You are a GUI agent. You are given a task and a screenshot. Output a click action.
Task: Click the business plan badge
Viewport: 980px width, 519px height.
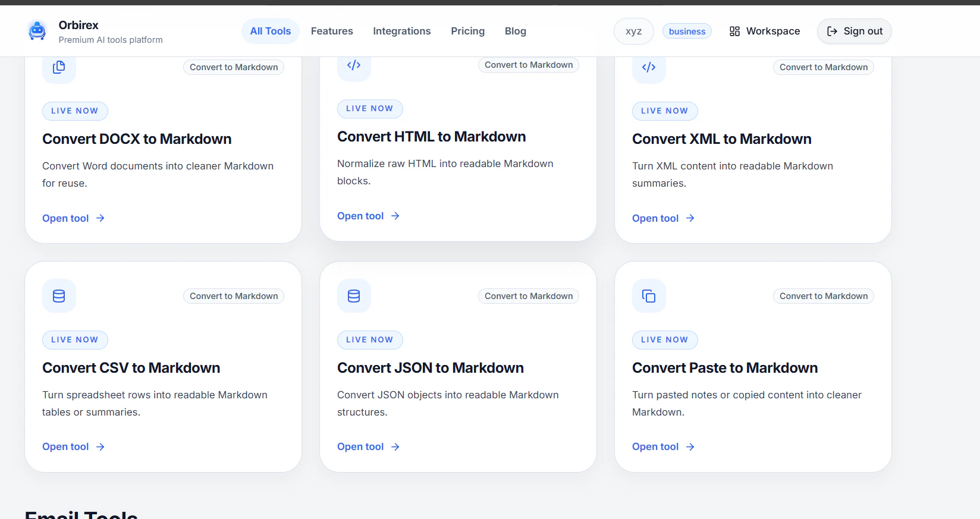click(687, 31)
